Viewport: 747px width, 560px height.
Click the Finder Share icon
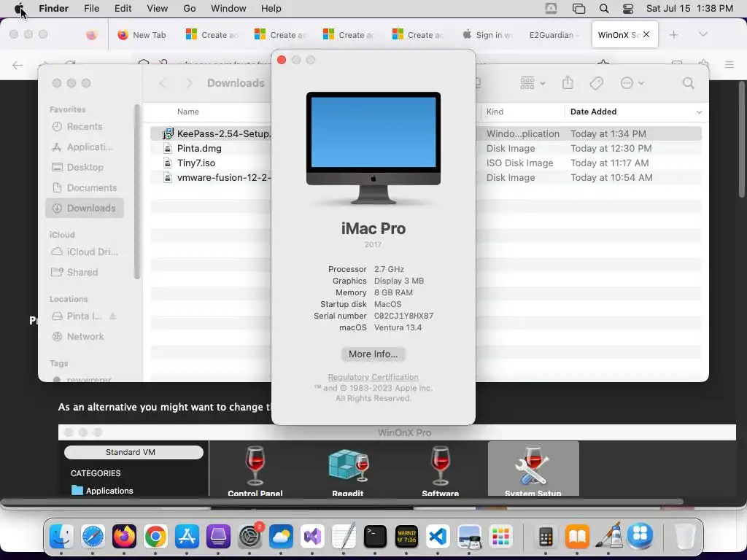point(568,82)
